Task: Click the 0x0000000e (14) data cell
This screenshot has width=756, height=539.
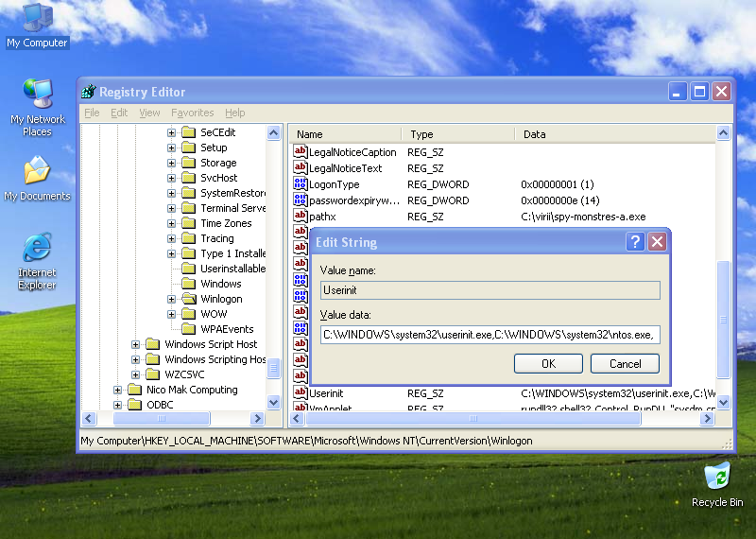Action: (559, 200)
